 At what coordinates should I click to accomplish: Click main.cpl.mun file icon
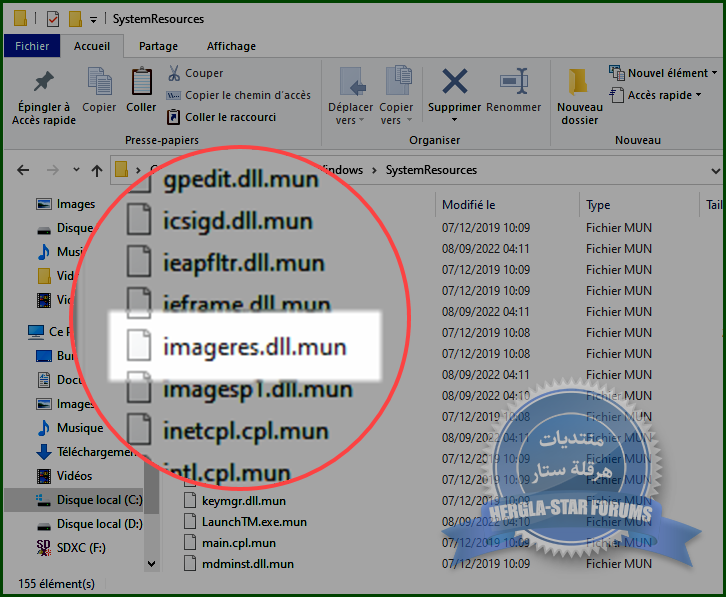tap(190, 542)
